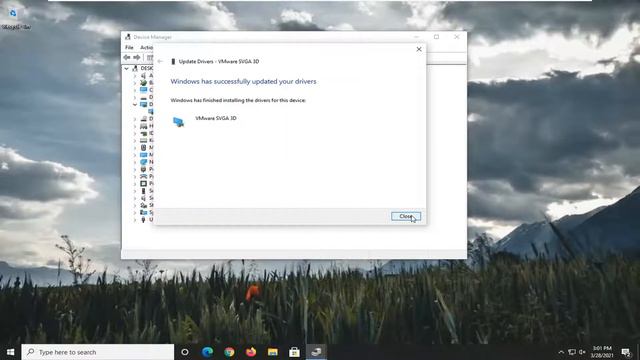Image resolution: width=640 pixels, height=360 pixels.
Task: Launch Microsoft Edge from the taskbar
Action: pyautogui.click(x=207, y=352)
